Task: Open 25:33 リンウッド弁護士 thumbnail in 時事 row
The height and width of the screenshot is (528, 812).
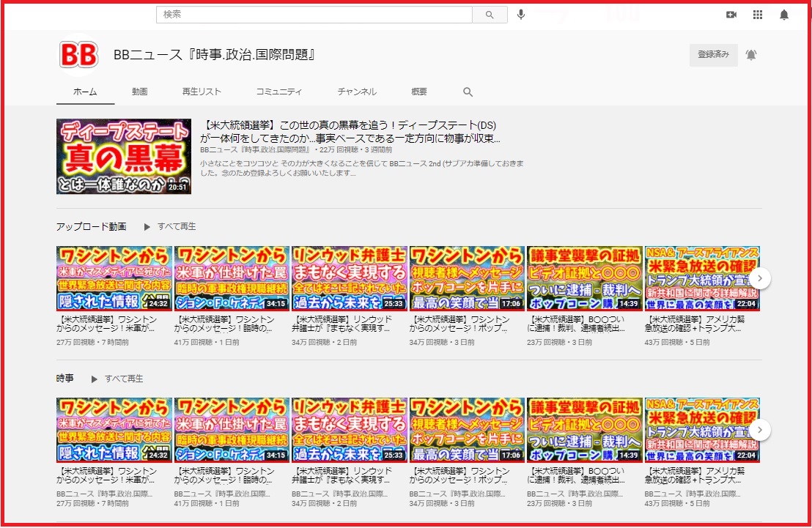Action: 350,430
